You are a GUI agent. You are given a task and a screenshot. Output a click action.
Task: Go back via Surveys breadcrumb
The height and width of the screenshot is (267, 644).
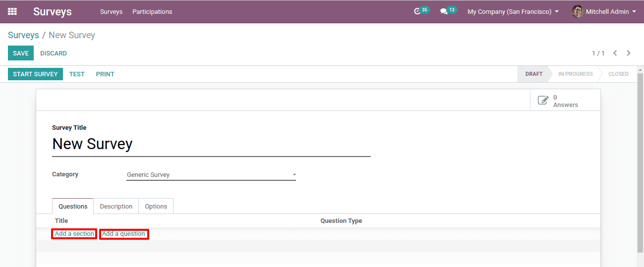23,35
